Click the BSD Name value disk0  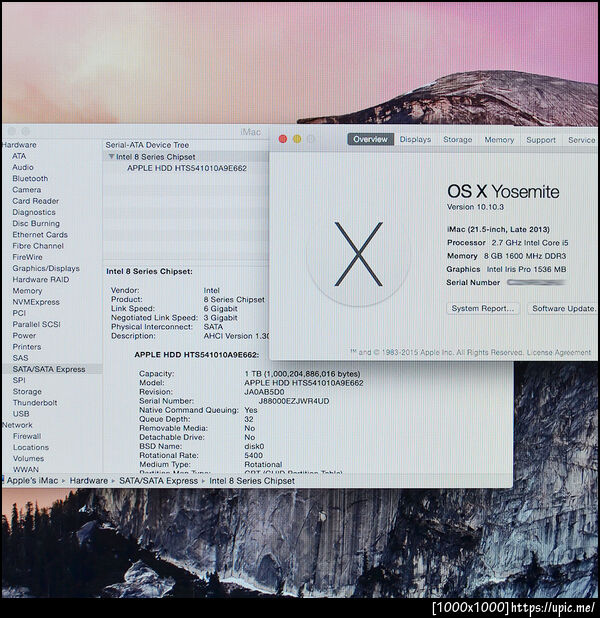[254, 446]
